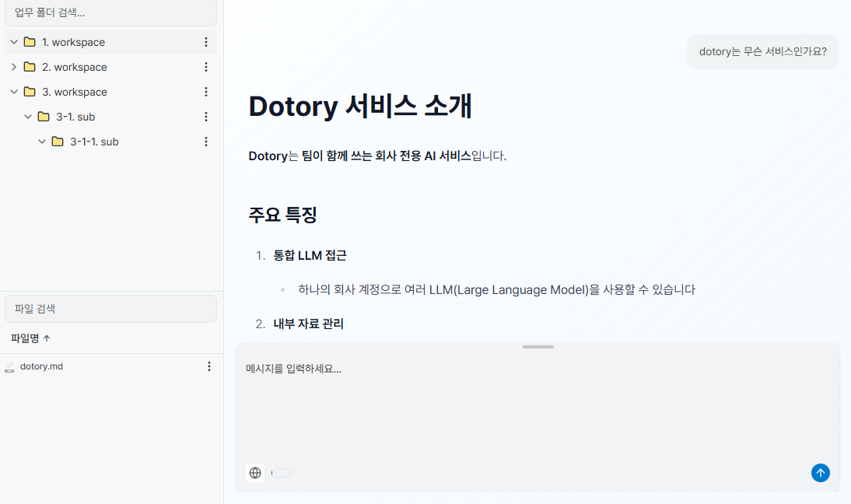Click the heading 'Dotory 서비스 소개'
The height and width of the screenshot is (504, 851).
360,106
